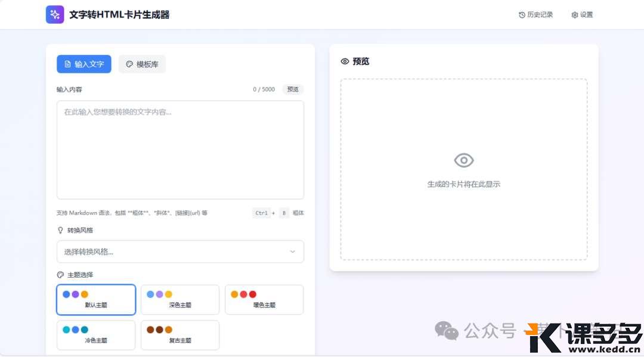This screenshot has width=644, height=357.
Task: Click into the content text area
Action: point(180,150)
